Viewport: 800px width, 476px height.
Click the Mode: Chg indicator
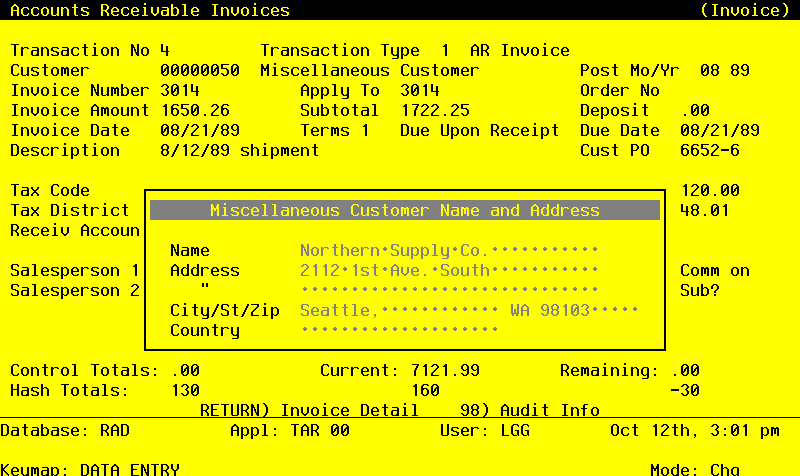pos(694,469)
